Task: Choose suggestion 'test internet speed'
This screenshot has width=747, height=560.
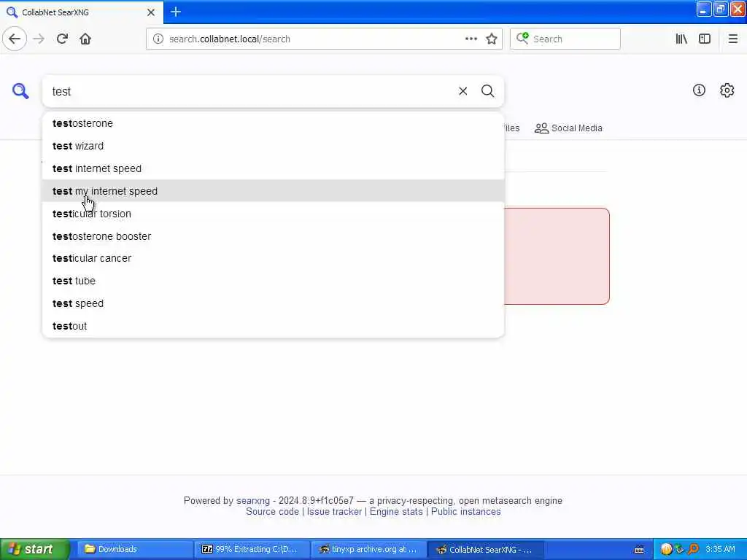Action: point(273,168)
